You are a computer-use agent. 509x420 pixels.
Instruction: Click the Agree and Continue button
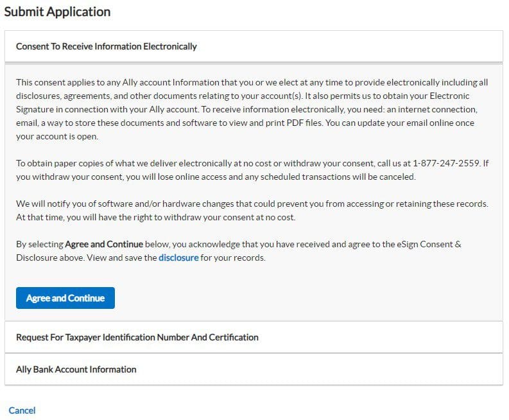pos(65,298)
